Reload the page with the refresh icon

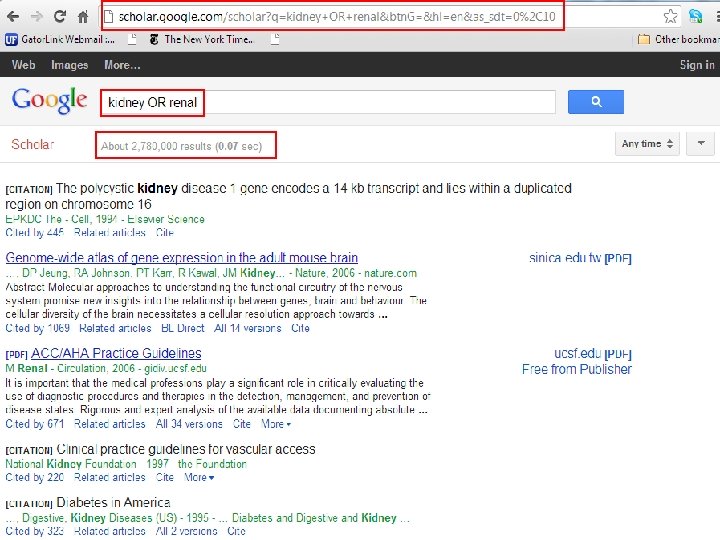(60, 17)
